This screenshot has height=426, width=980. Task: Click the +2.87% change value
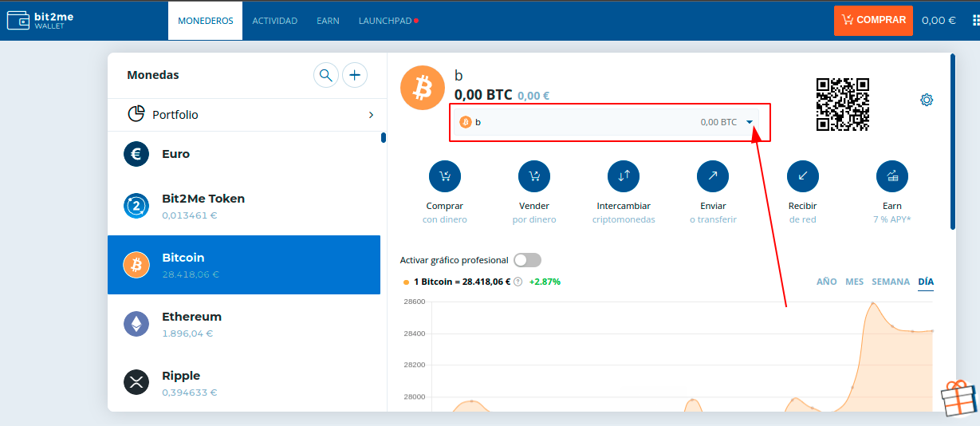pos(545,282)
